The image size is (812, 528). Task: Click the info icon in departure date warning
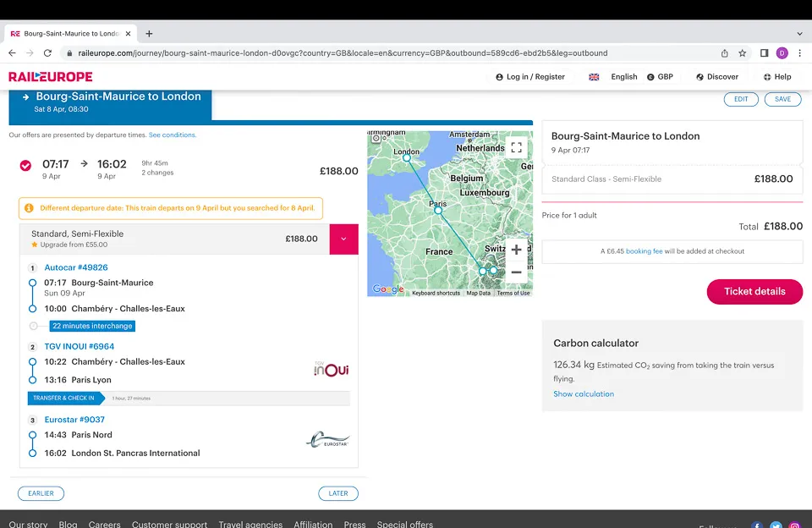point(29,208)
